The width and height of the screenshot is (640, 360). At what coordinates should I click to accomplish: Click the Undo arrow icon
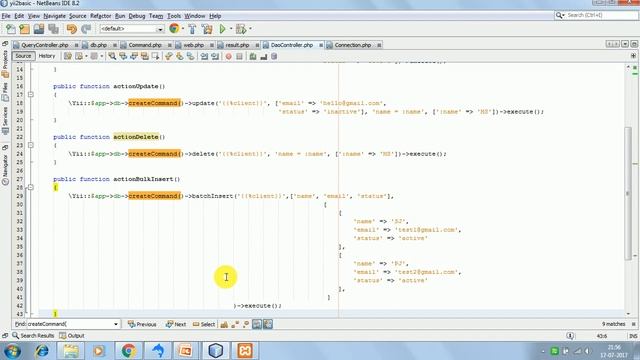coord(71,29)
